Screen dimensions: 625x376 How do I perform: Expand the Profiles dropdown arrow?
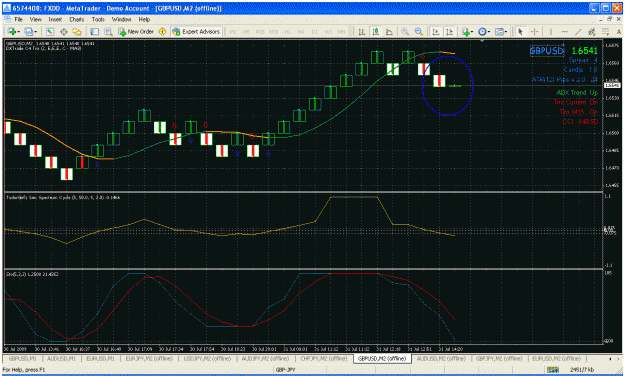pyautogui.click(x=35, y=31)
